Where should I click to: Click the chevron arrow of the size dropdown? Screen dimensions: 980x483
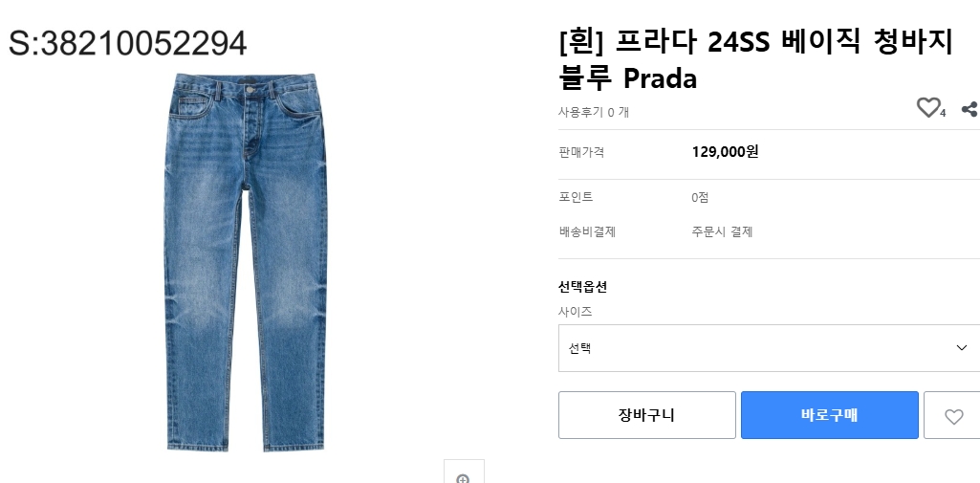(x=962, y=348)
